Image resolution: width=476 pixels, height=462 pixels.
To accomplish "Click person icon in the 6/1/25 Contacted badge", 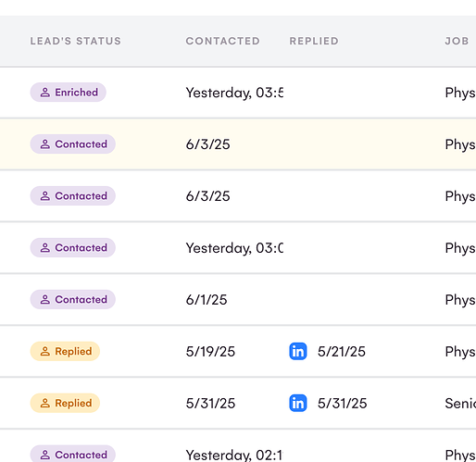I will [x=45, y=299].
